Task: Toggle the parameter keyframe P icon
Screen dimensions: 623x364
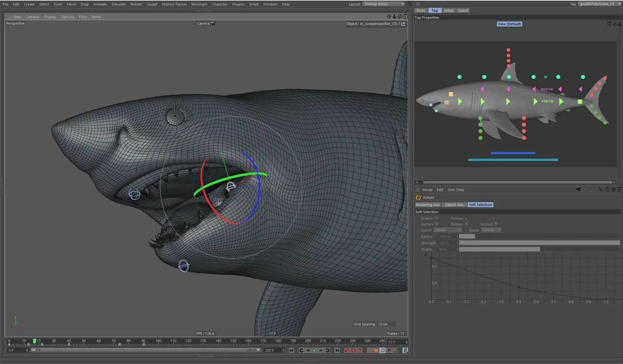Action: [x=389, y=350]
